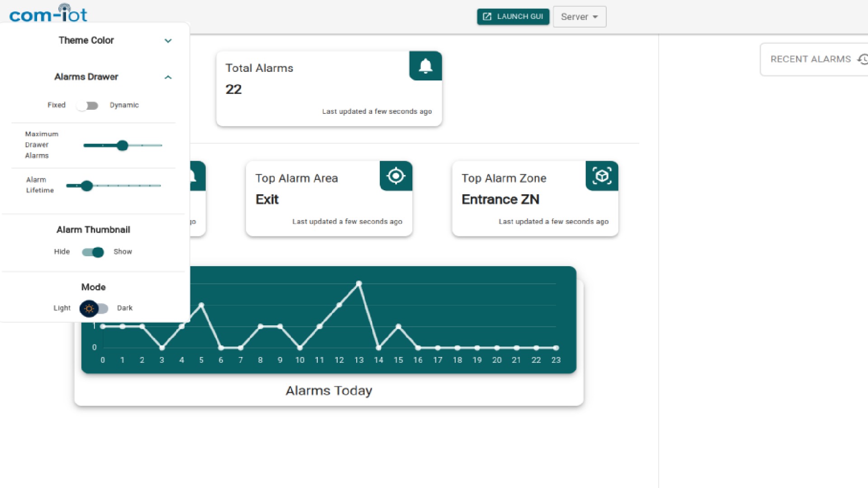
Task: Click the Dark mode label
Action: [125, 308]
